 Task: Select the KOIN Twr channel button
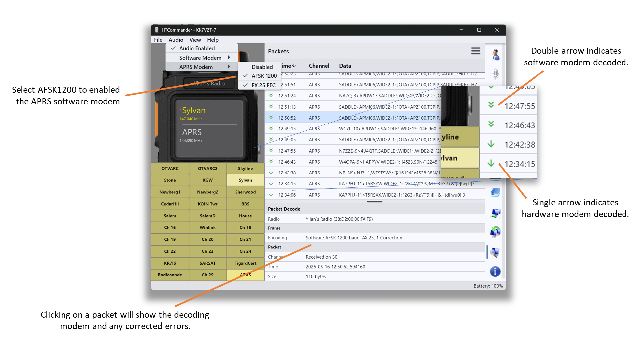pyautogui.click(x=208, y=204)
